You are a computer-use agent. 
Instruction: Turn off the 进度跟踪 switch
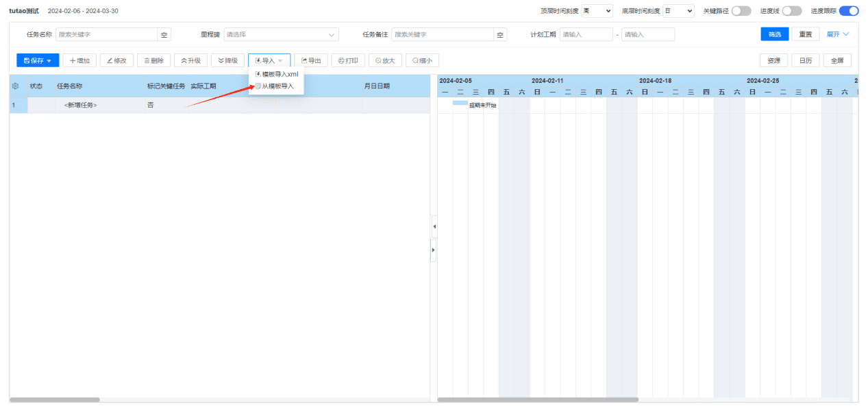click(849, 11)
